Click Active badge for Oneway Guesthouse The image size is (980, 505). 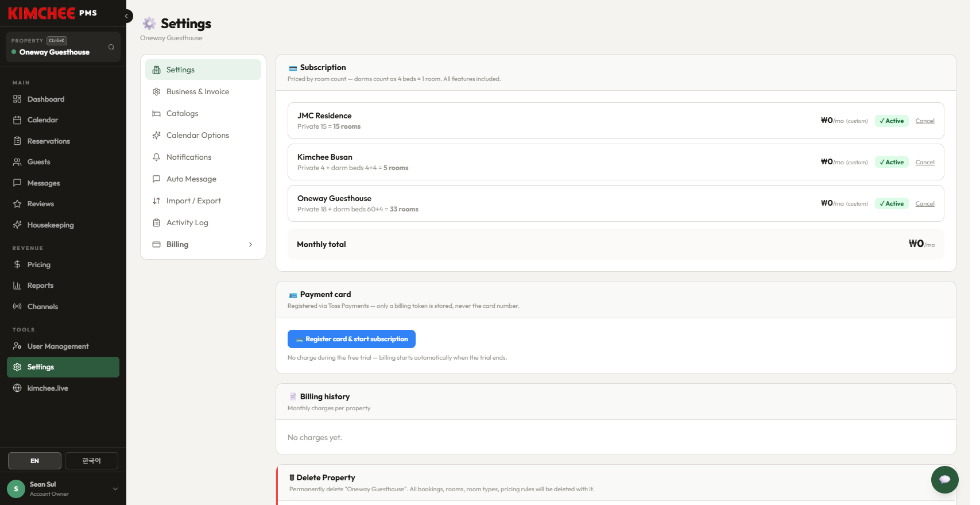click(892, 203)
